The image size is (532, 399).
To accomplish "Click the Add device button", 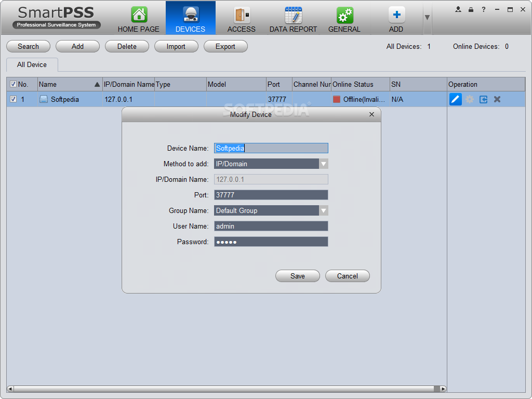I will pos(78,46).
